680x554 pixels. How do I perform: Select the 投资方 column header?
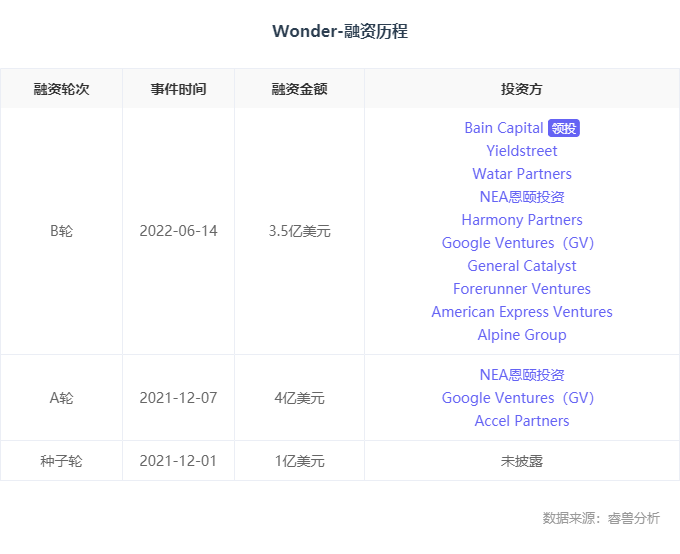click(522, 89)
